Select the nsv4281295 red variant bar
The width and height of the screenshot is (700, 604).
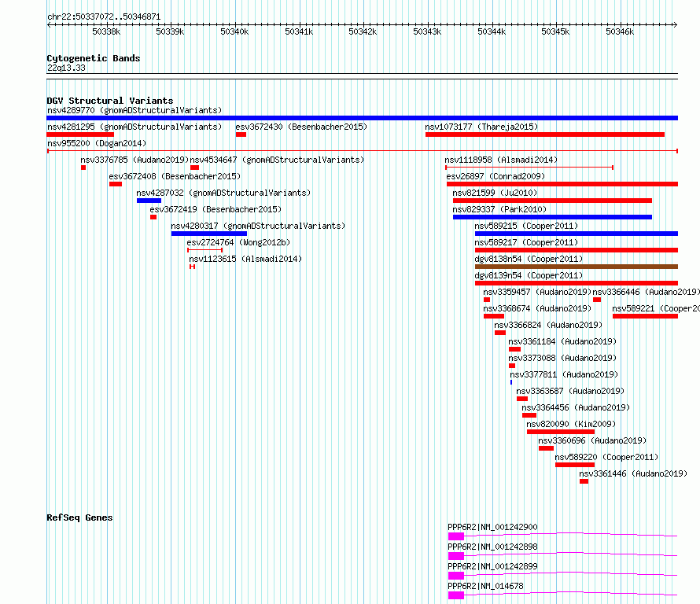(x=80, y=134)
